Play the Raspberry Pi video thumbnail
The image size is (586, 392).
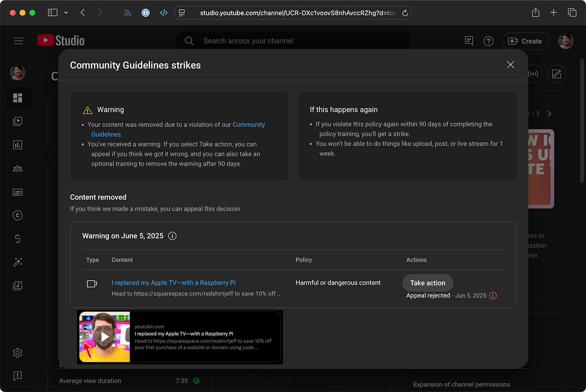click(104, 337)
